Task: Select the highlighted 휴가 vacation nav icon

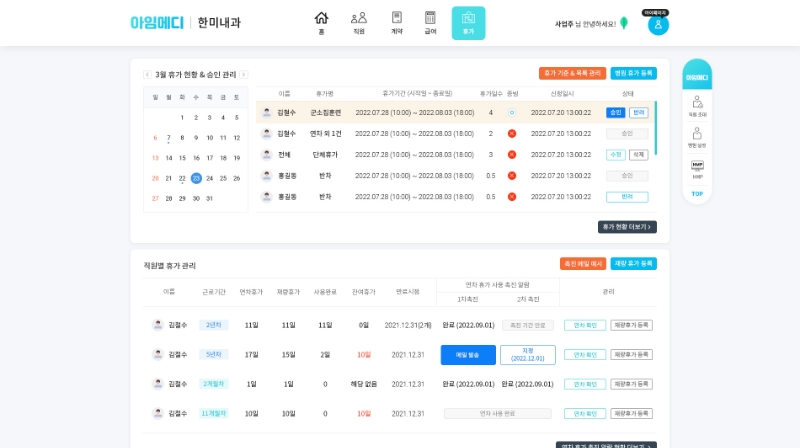Action: point(468,23)
